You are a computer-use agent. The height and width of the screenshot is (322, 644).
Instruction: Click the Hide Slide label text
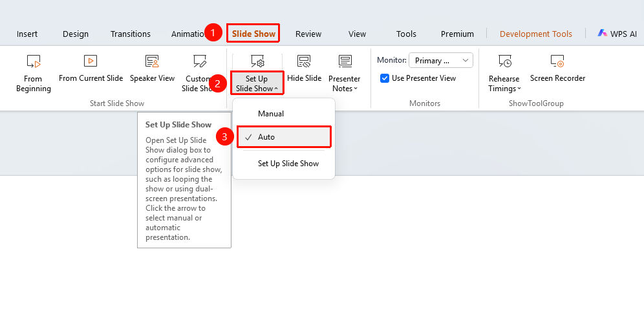pos(304,78)
